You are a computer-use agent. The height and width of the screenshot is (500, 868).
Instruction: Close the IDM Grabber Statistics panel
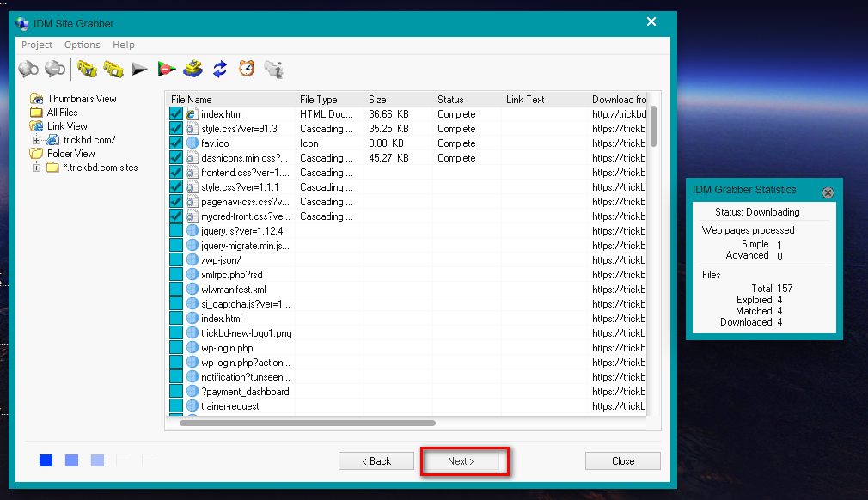[x=828, y=192]
